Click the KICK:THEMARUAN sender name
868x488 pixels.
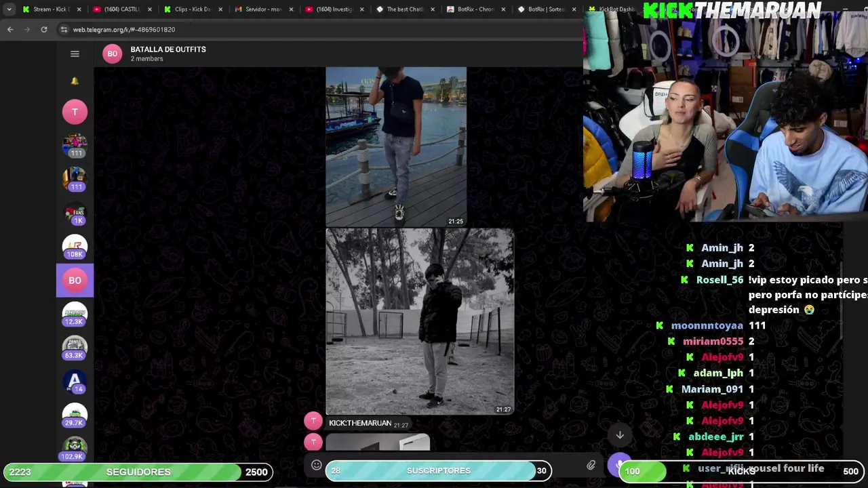point(360,423)
